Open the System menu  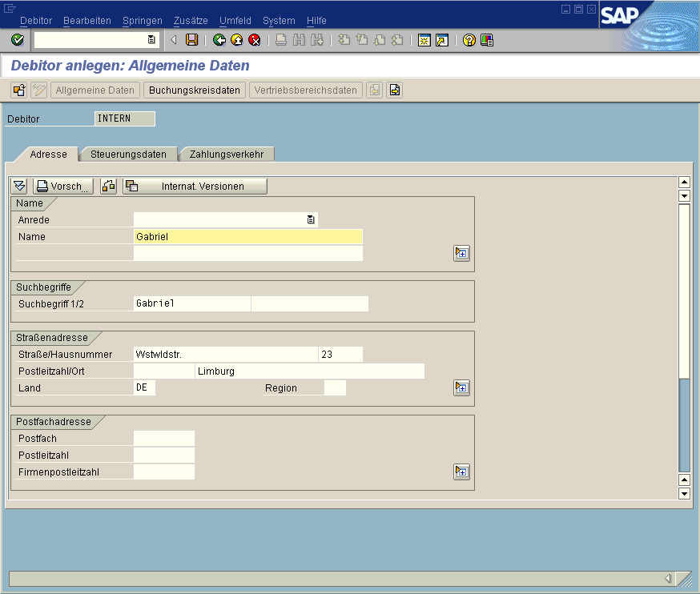(x=279, y=21)
